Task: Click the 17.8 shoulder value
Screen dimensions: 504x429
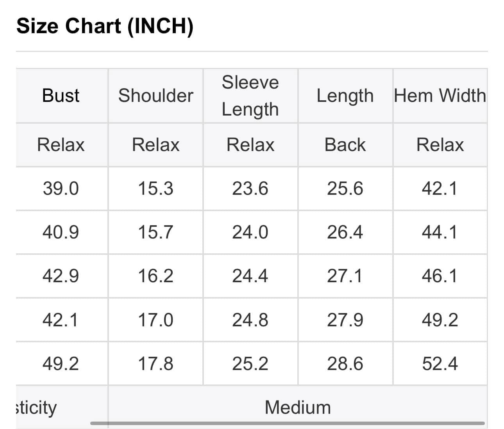Action: pos(155,364)
